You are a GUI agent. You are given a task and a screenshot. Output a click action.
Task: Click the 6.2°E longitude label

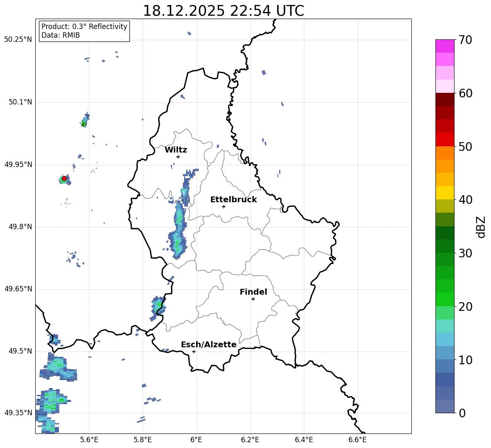point(250,440)
